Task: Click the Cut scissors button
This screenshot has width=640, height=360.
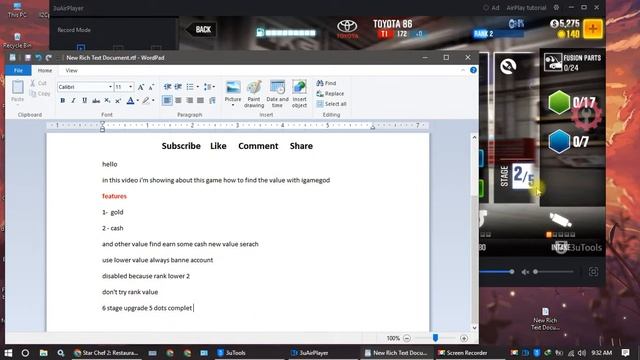Action: [x=38, y=83]
